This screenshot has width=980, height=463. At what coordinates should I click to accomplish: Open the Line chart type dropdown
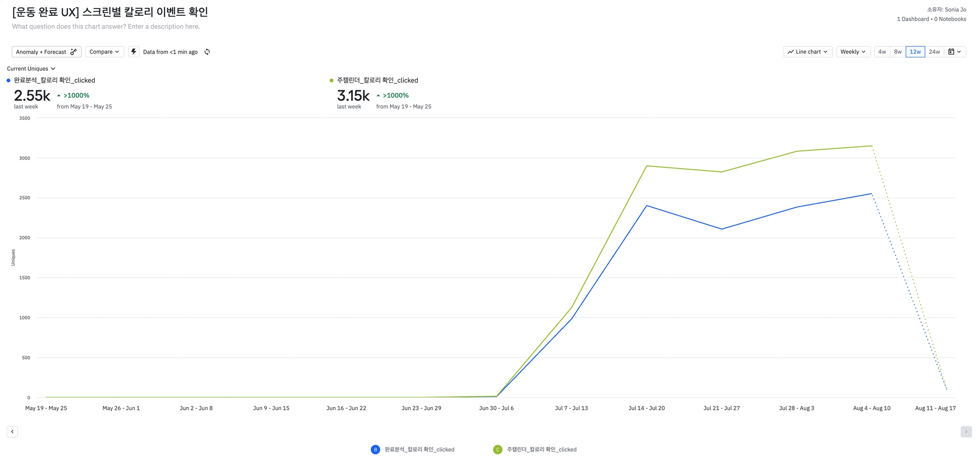(x=808, y=52)
